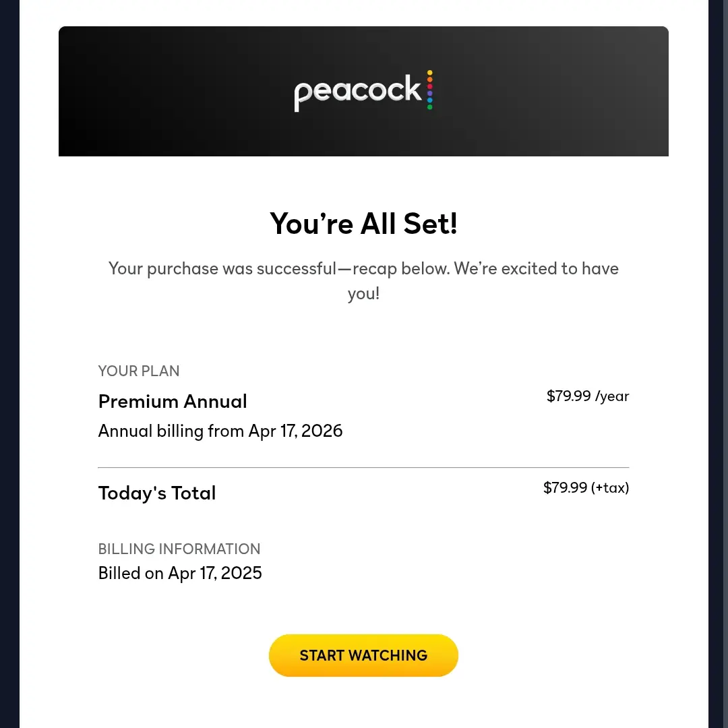Image resolution: width=728 pixels, height=728 pixels.
Task: Click the divider line above Today's Total
Action: pos(363,467)
